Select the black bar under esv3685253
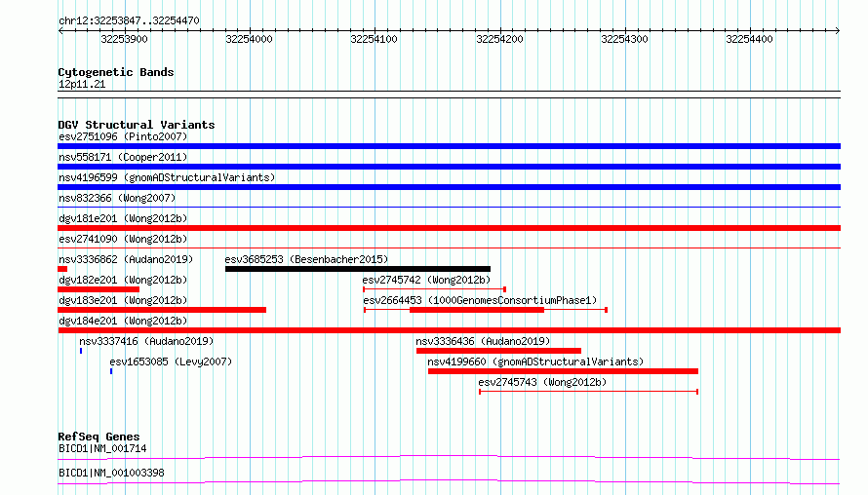 point(358,269)
